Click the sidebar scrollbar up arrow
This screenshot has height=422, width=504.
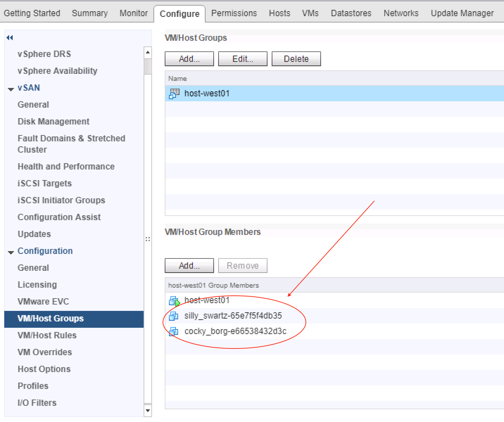pos(148,52)
